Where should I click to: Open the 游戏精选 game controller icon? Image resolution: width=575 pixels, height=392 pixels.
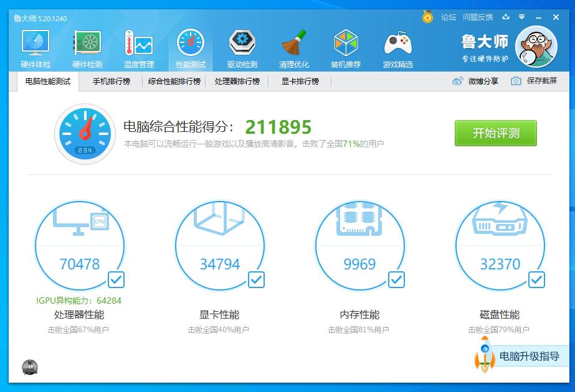398,49
